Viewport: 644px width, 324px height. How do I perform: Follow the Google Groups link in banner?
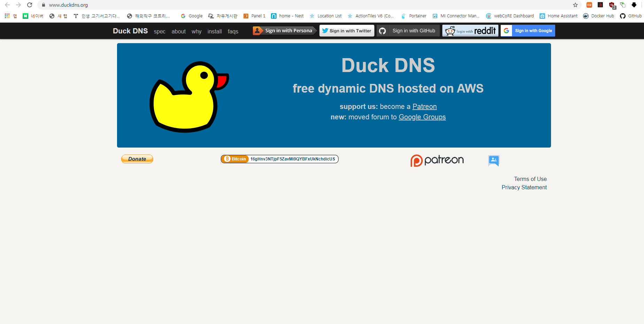pyautogui.click(x=422, y=117)
